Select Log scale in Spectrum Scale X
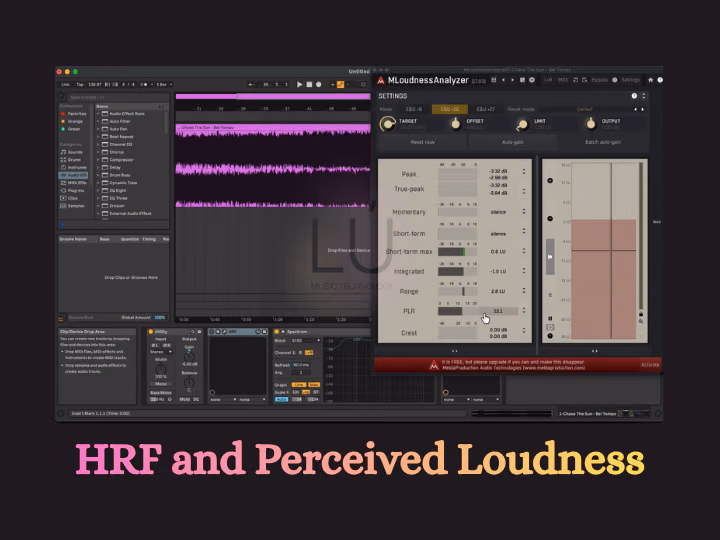This screenshot has height=540, width=720. tap(306, 392)
